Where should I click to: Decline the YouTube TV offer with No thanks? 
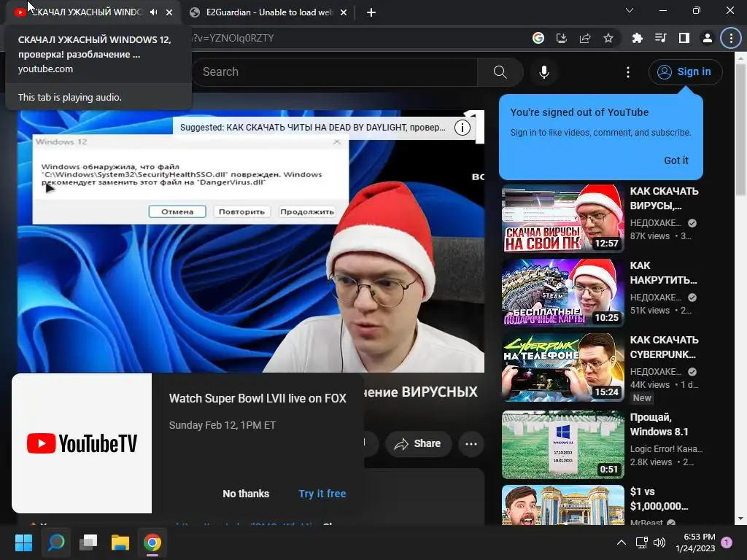click(x=246, y=494)
